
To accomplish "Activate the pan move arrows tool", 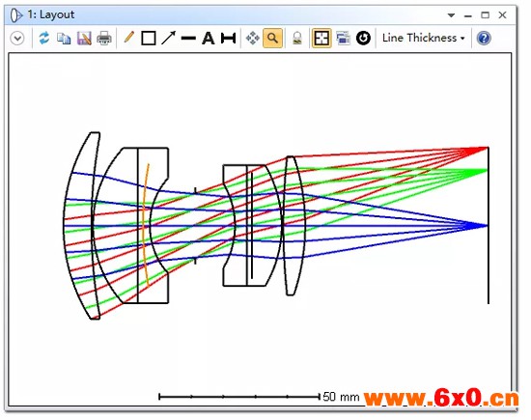I will click(253, 38).
